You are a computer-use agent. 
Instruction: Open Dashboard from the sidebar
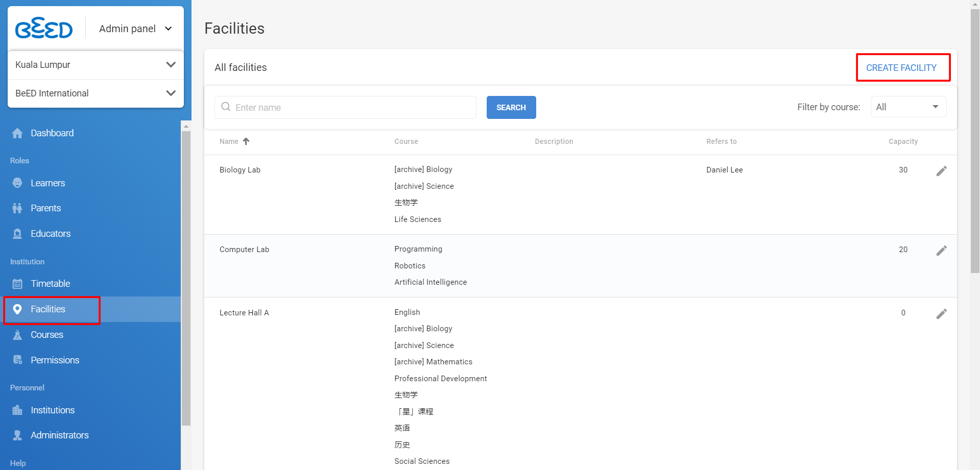coord(52,133)
